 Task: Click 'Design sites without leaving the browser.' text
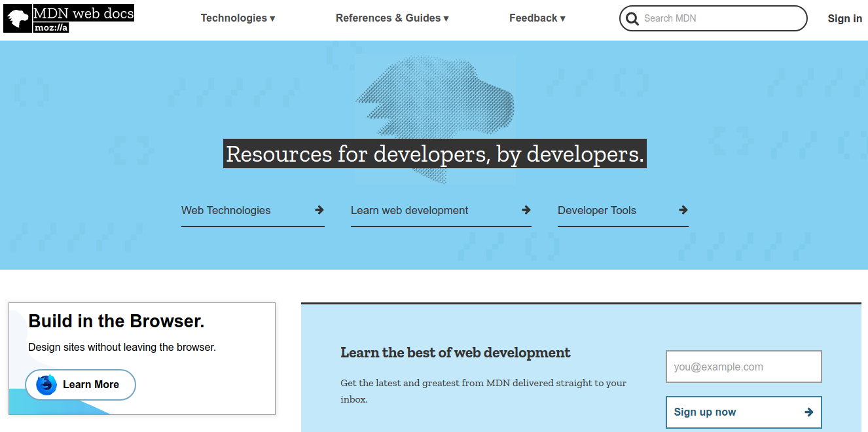pos(122,347)
